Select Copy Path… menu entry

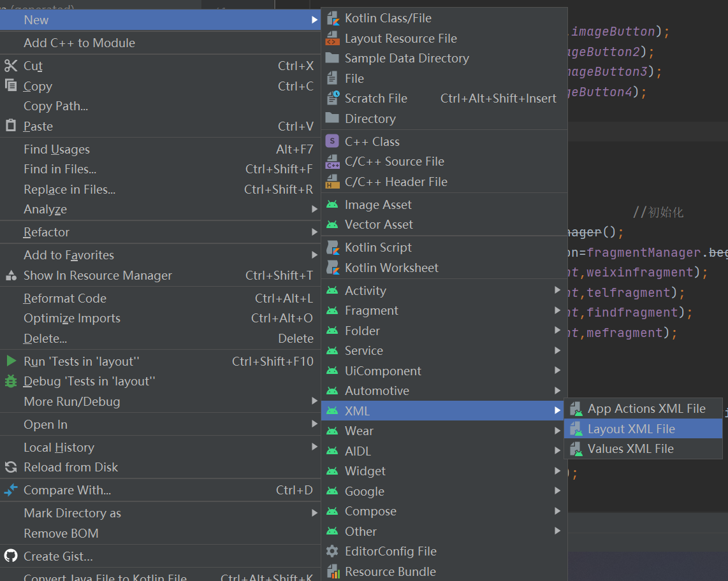(x=160, y=106)
